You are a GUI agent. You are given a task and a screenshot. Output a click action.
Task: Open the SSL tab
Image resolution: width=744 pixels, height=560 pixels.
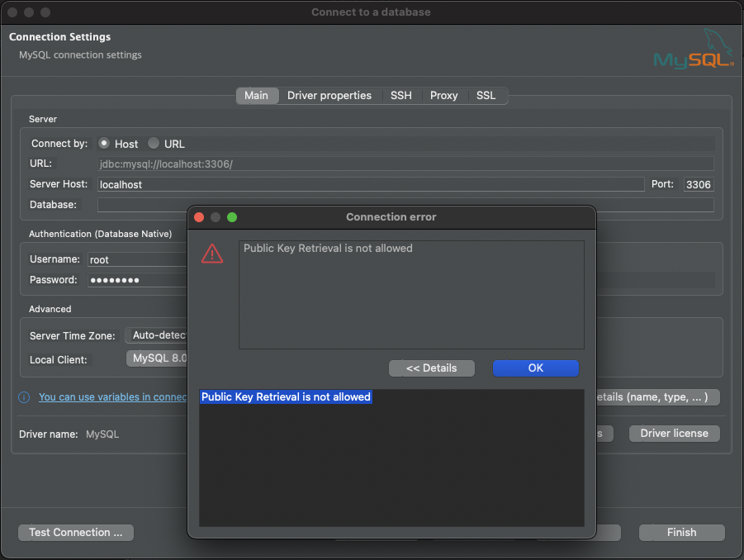[486, 95]
